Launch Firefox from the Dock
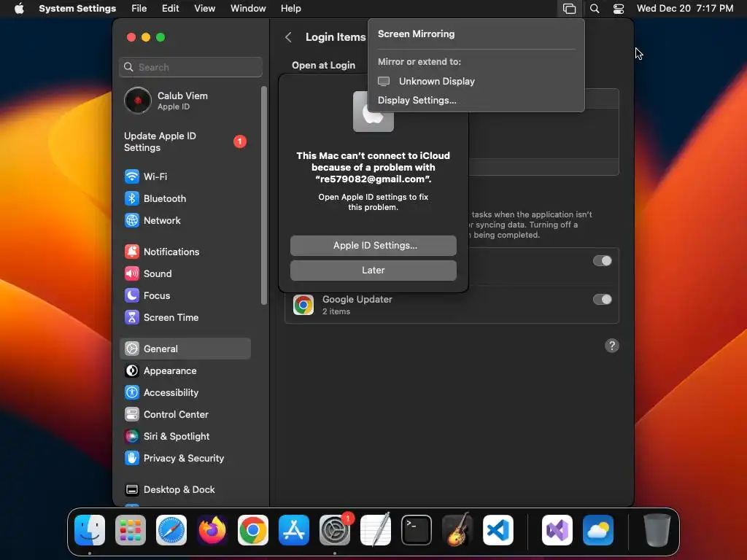Image resolution: width=747 pixels, height=560 pixels. point(212,530)
